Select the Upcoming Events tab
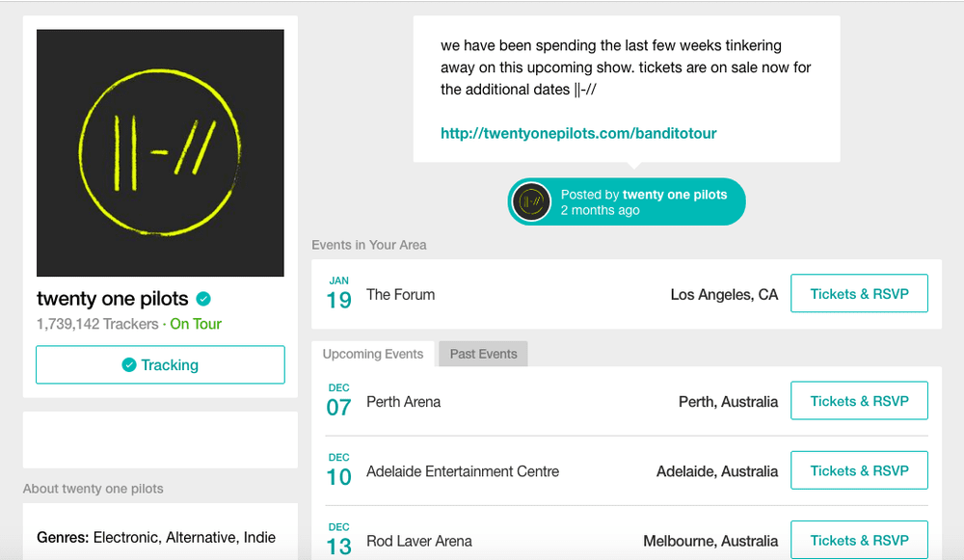The height and width of the screenshot is (560, 964). click(373, 354)
